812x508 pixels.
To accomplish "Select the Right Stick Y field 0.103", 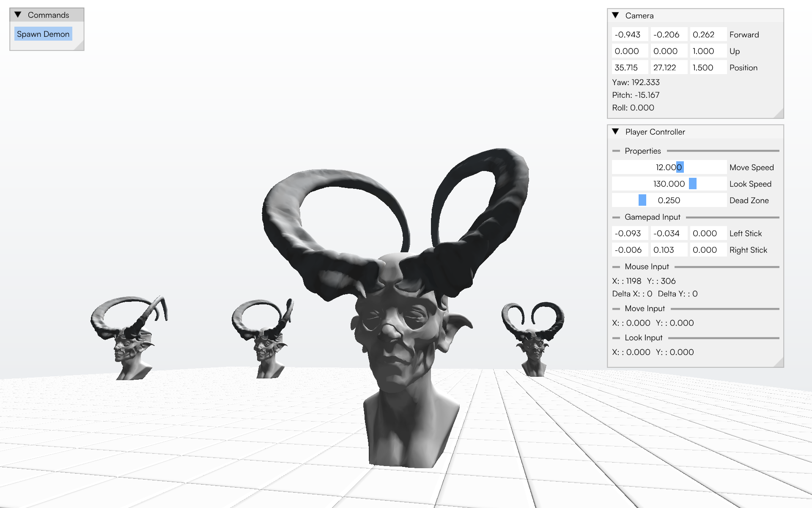I will [x=669, y=250].
